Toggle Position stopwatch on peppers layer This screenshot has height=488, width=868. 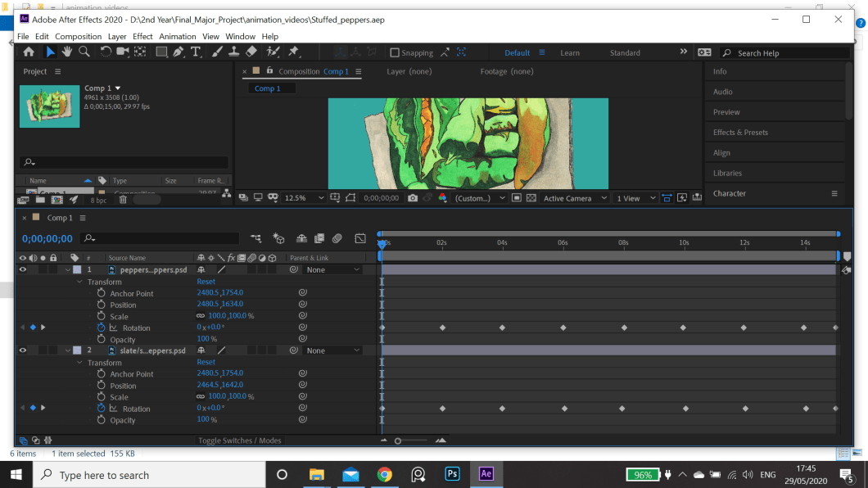click(x=101, y=305)
